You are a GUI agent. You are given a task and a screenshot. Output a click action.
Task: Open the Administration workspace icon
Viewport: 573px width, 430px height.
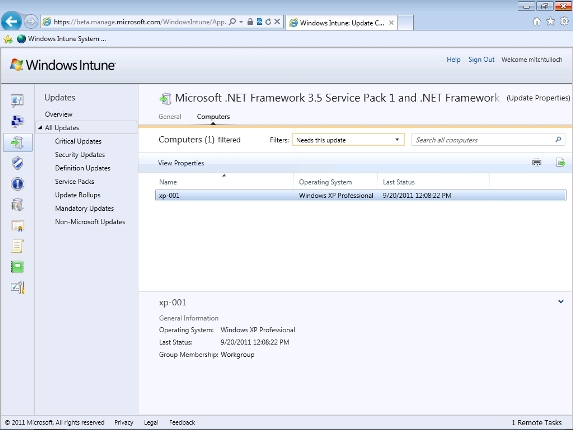coord(17,288)
